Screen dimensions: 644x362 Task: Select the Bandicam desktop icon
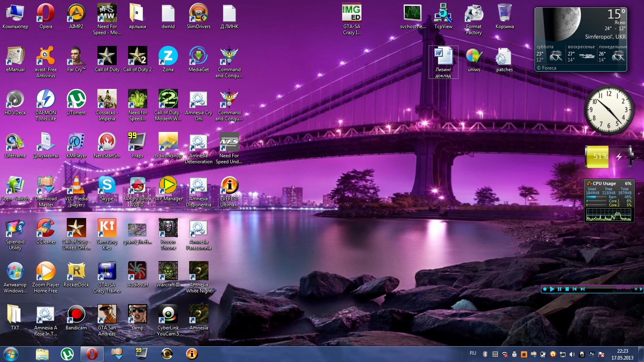(76, 318)
